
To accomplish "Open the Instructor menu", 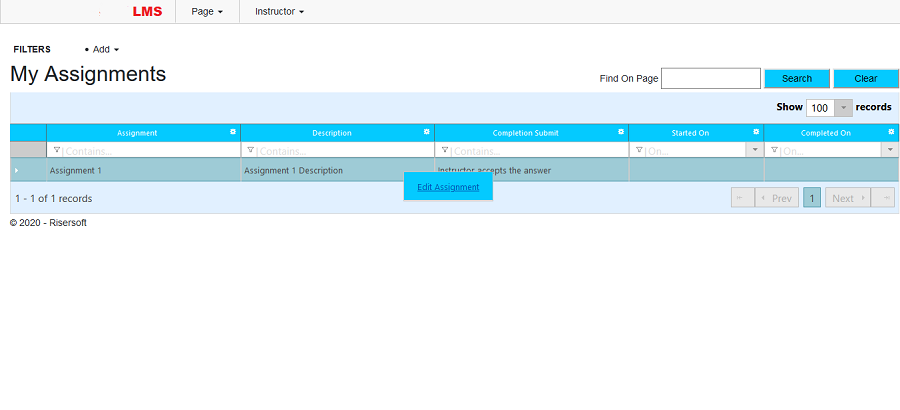I will pyautogui.click(x=279, y=12).
